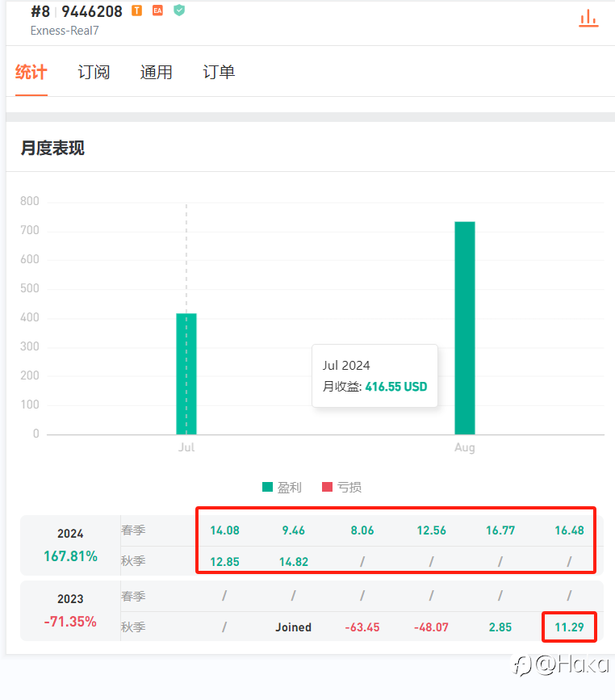Click the -48.07 monthly value
The width and height of the screenshot is (615, 700).
(431, 627)
